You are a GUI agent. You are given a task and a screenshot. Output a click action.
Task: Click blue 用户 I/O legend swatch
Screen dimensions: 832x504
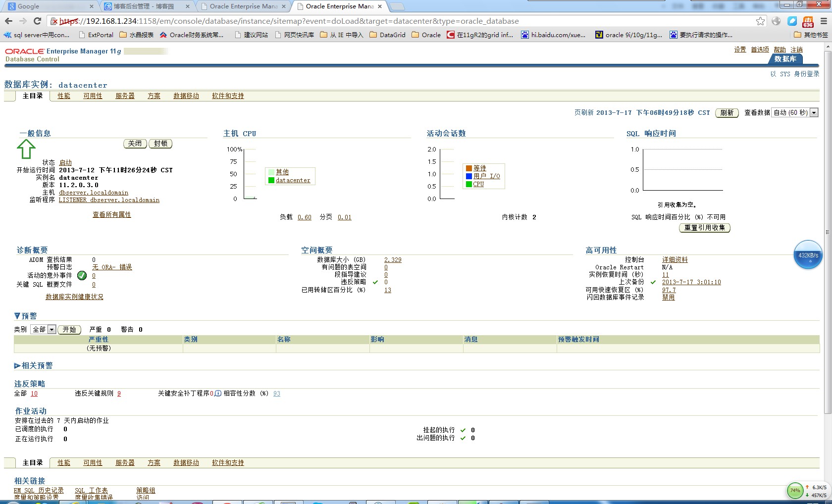pos(469,176)
